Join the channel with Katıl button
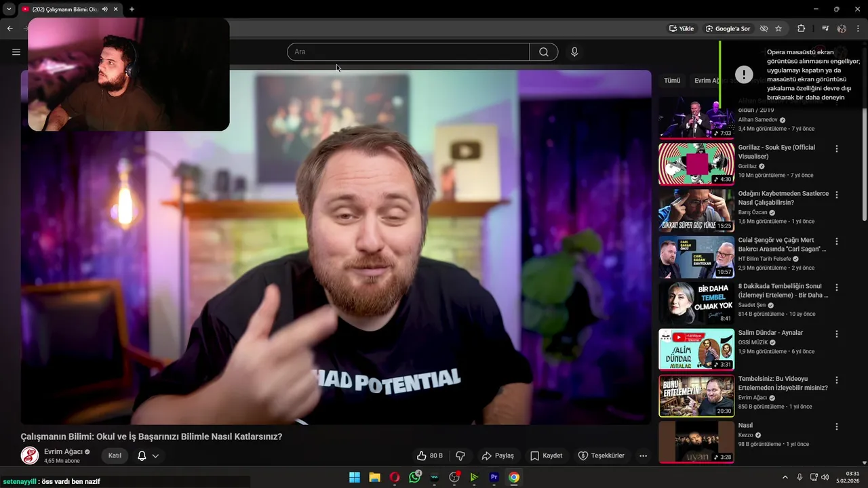 click(x=115, y=455)
